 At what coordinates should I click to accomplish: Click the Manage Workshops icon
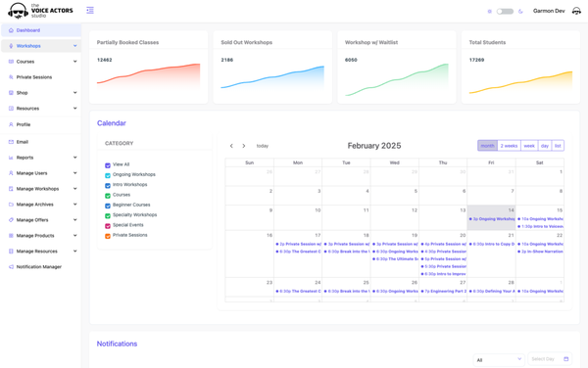[x=11, y=189]
